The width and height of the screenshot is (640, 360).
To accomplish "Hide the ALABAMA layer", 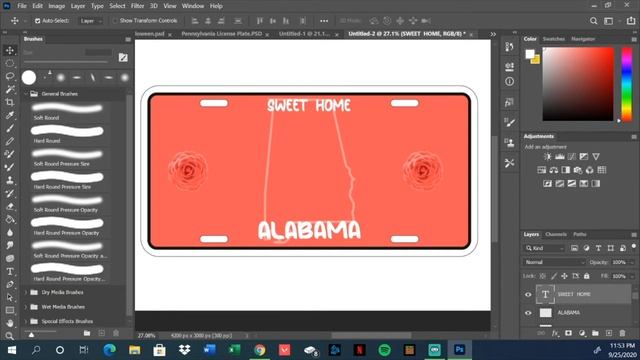I will point(528,313).
